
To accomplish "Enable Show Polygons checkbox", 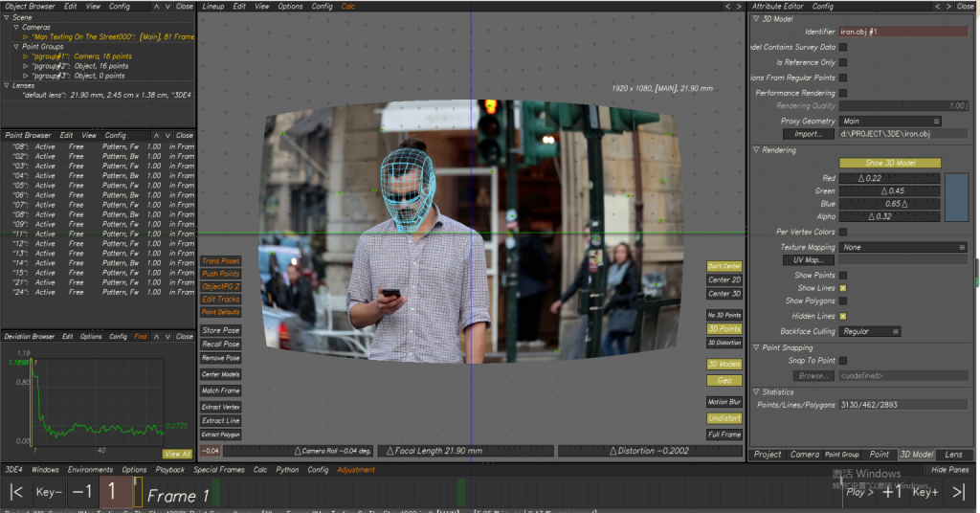I will pos(843,301).
